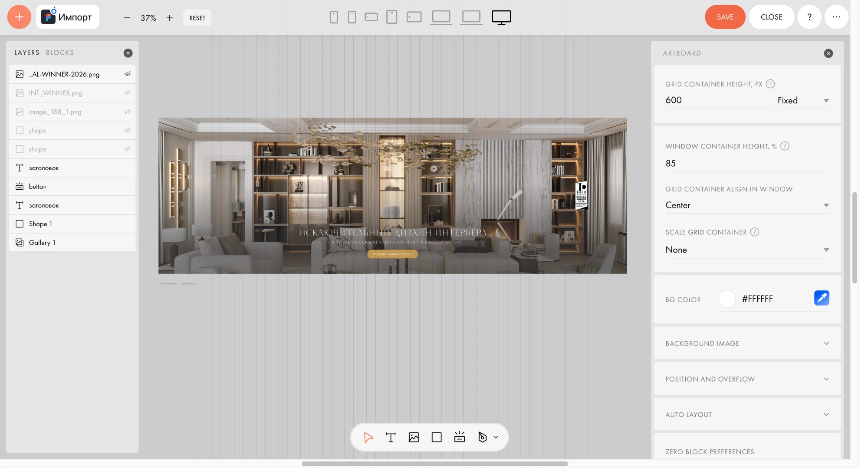Viewport: 868px width, 468px height.
Task: Reset the zoom with the RESET button
Action: click(197, 18)
